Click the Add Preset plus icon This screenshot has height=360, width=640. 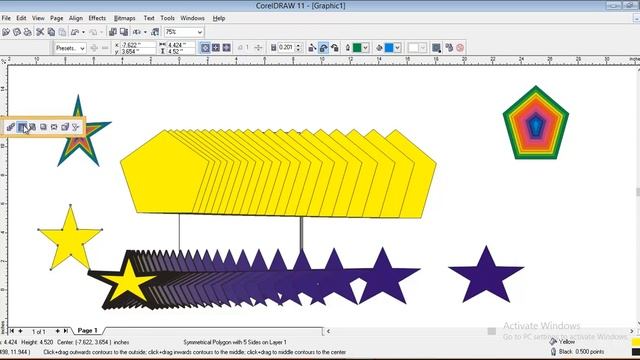point(94,48)
